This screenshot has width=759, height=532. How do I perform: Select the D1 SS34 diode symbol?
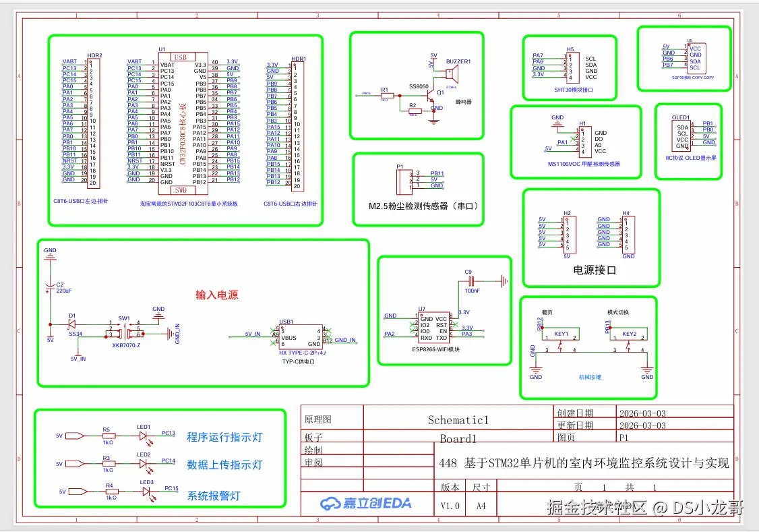(x=73, y=324)
